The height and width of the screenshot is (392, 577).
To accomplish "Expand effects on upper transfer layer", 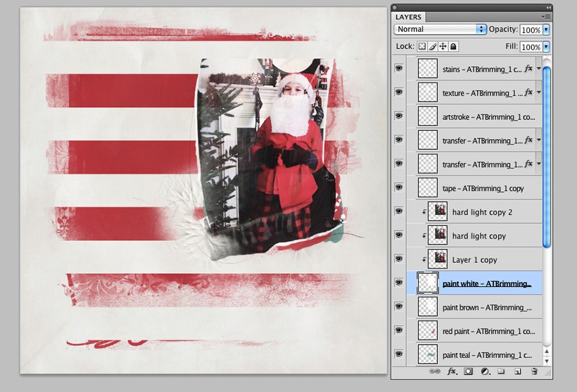I will [539, 140].
